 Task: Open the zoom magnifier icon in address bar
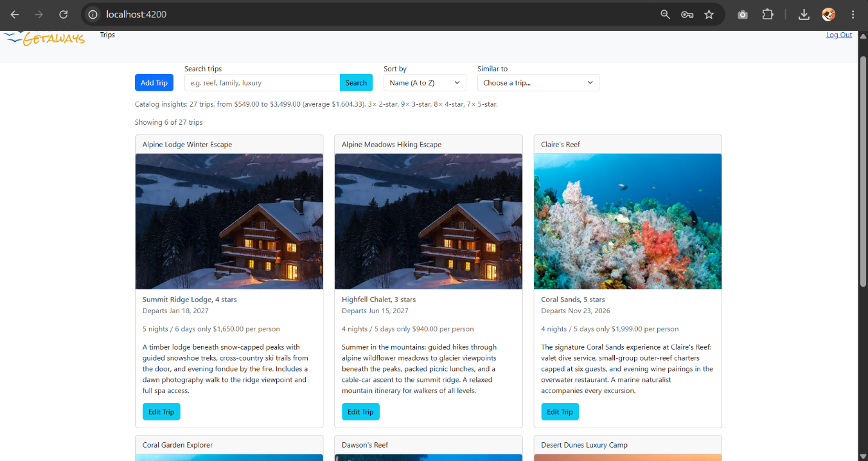click(x=666, y=14)
